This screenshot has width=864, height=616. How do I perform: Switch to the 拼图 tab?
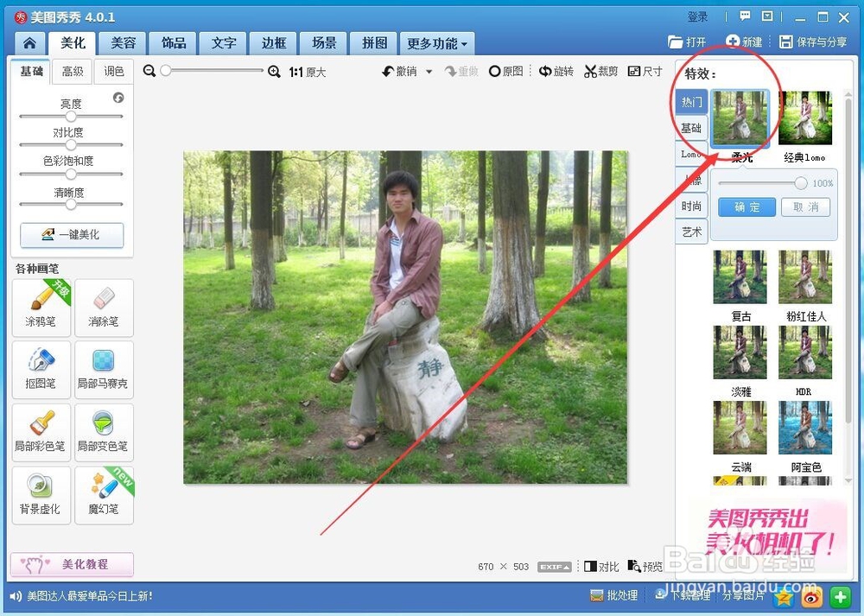(x=375, y=43)
